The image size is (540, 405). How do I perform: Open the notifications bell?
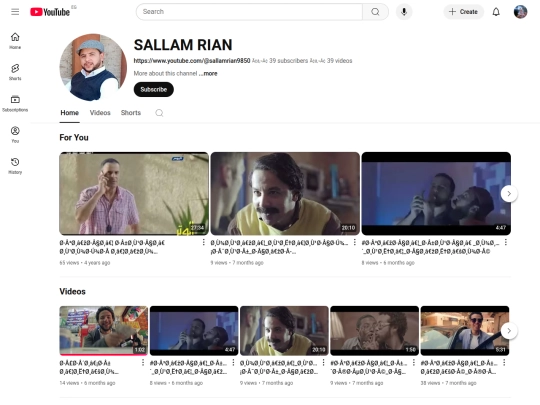pos(496,12)
